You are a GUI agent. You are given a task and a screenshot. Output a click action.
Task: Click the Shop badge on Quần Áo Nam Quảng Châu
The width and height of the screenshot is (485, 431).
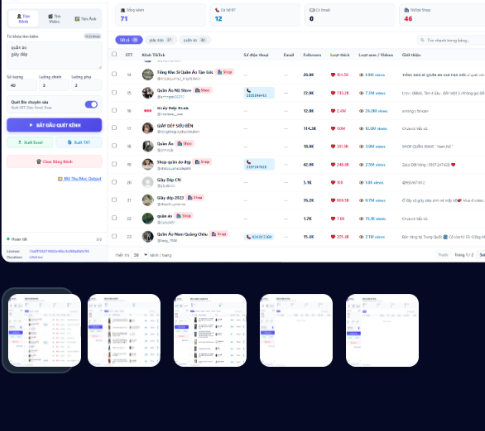tap(219, 234)
